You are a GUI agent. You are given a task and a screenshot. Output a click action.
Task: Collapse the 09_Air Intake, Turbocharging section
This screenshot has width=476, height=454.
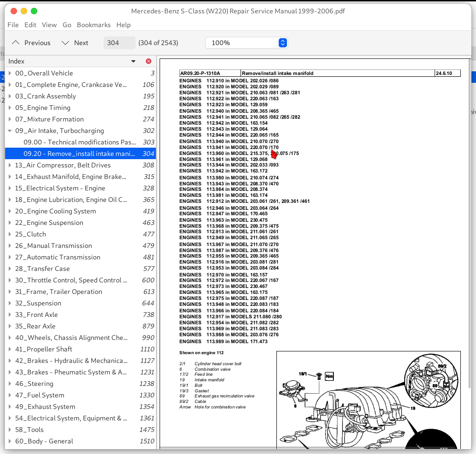(x=10, y=131)
